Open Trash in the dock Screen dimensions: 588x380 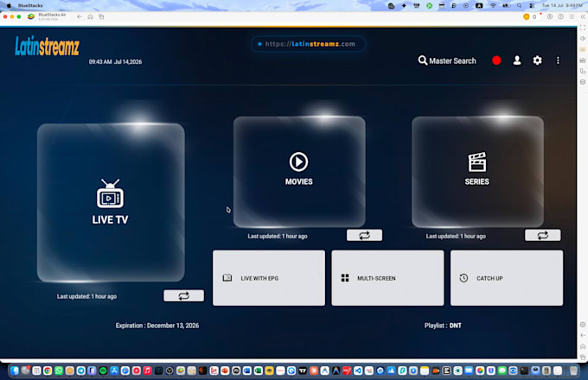pos(574,370)
